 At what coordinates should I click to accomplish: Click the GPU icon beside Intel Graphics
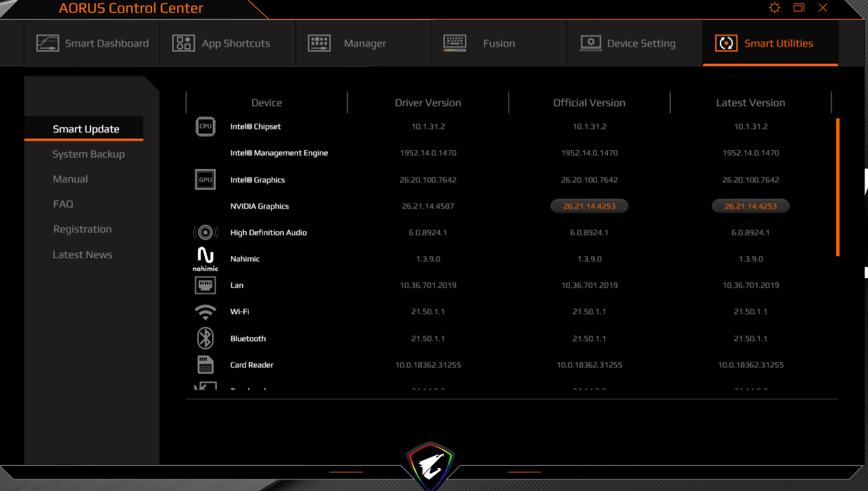pos(206,180)
